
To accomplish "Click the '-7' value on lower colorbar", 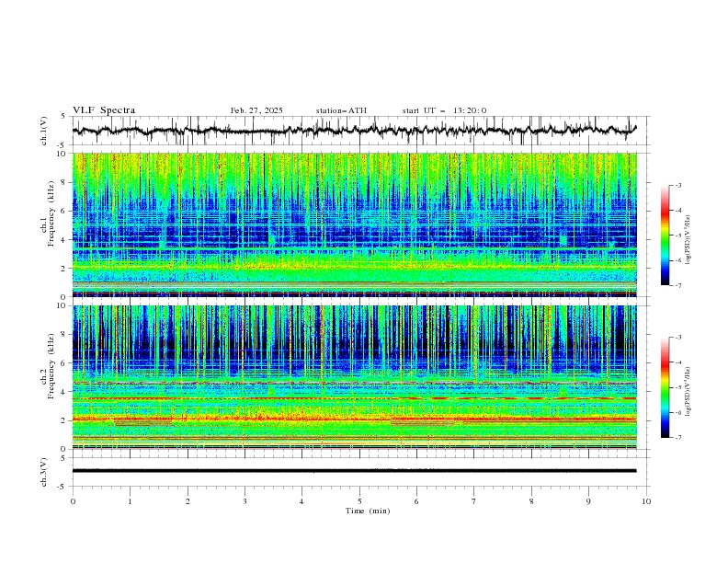I will pyautogui.click(x=677, y=437).
